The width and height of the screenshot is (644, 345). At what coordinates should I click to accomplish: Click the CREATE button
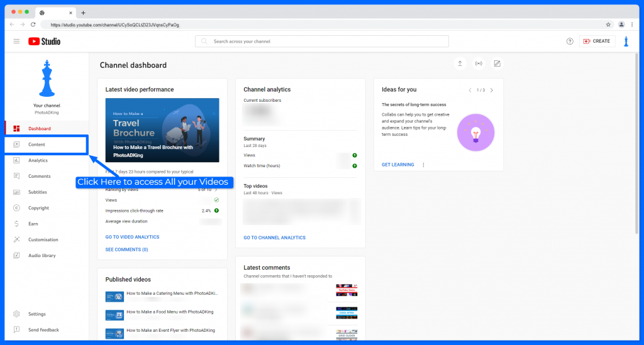tap(597, 41)
